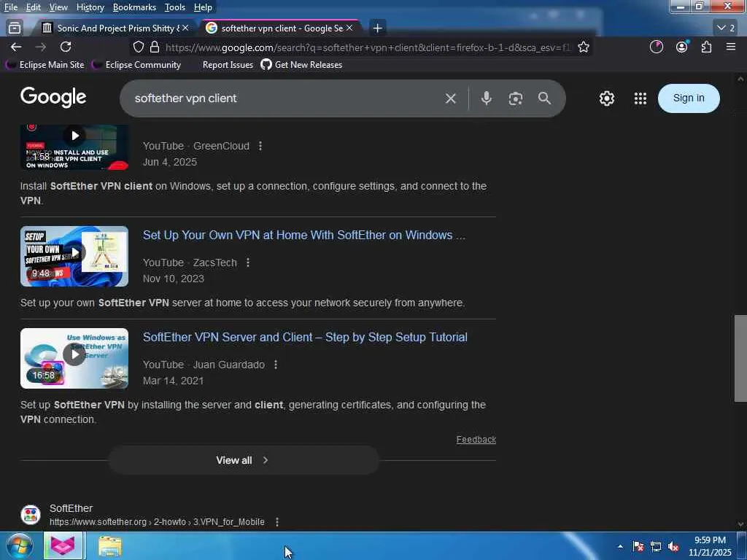Click the Action Center flag tray icon
The height and width of the screenshot is (560, 747).
tap(638, 546)
